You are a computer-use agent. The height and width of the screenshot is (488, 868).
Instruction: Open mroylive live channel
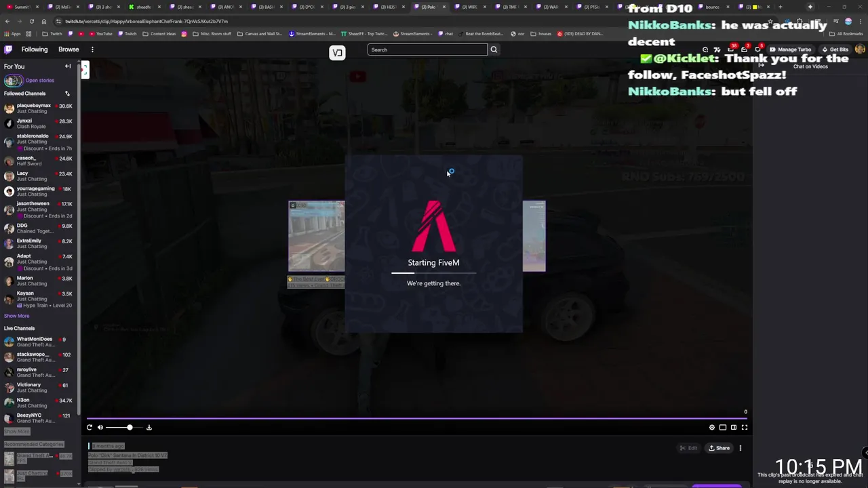tap(39, 372)
